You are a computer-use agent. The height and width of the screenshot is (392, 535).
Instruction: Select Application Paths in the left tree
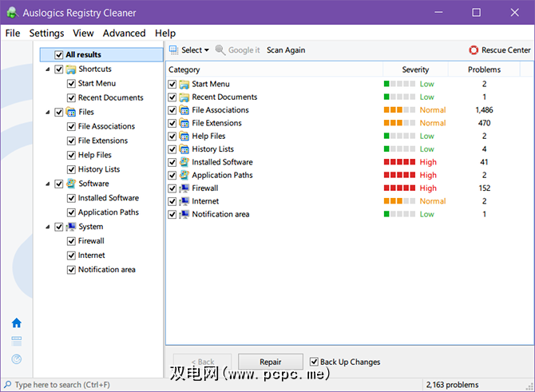tap(109, 212)
